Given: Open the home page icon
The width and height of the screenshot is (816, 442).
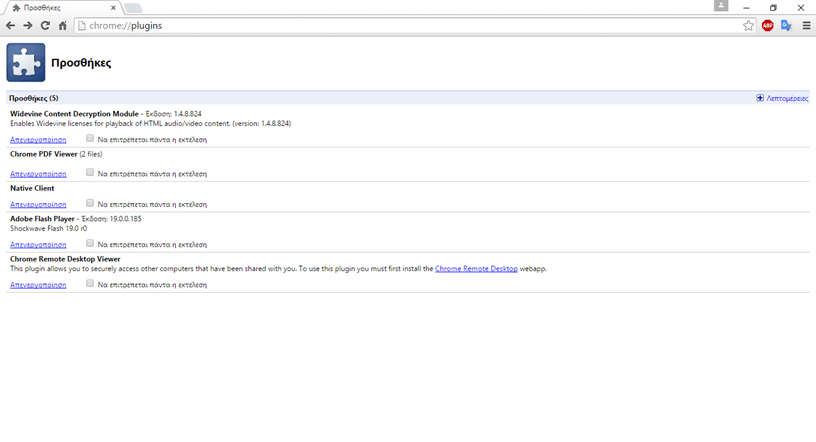Looking at the screenshot, I should pos(62,26).
